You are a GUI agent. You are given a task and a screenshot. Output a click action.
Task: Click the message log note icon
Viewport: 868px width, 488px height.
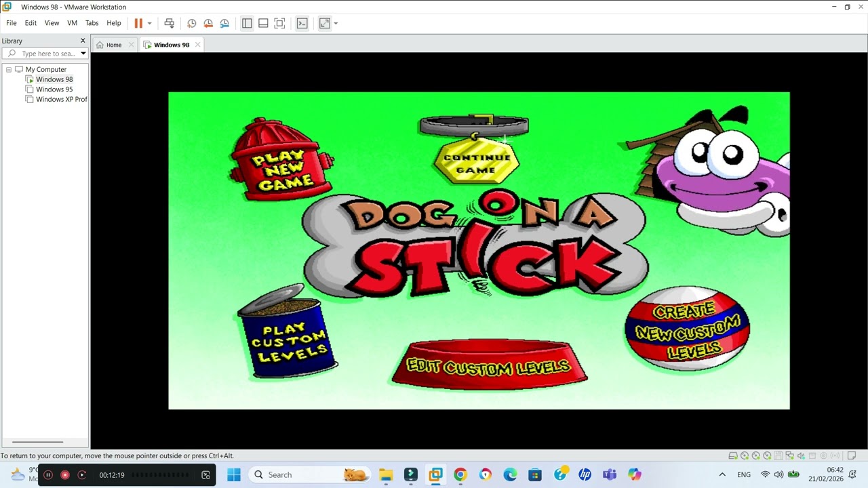tap(852, 455)
